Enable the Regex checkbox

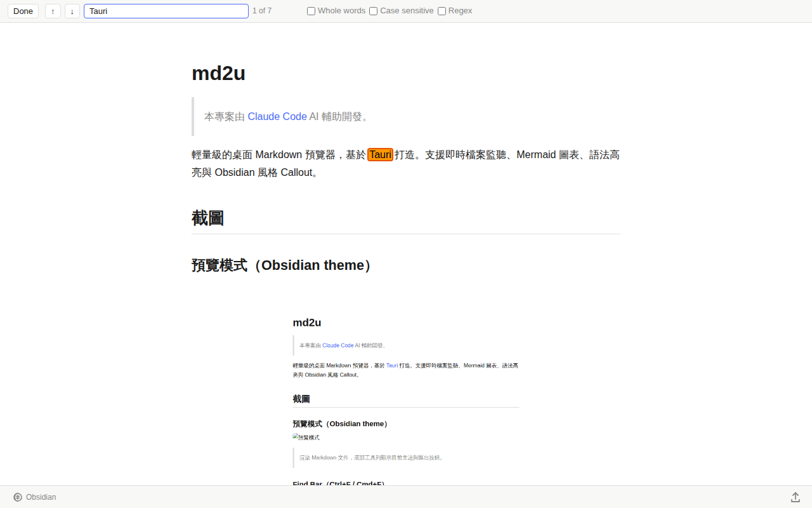point(442,11)
